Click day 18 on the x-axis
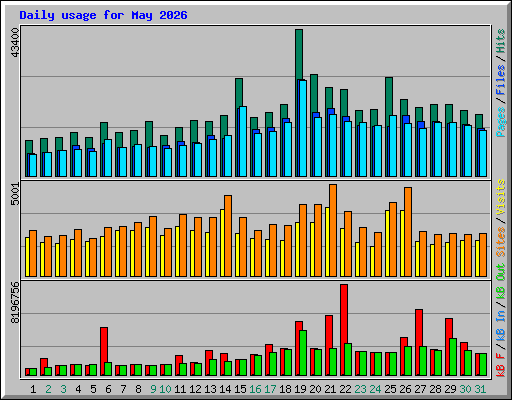Viewport: 512px width, 400px height. tap(285, 389)
